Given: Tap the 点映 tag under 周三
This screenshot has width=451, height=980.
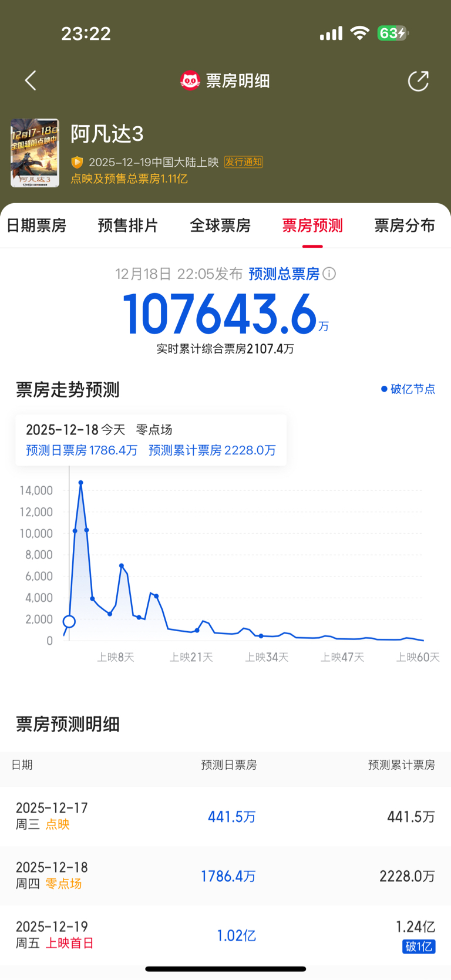Looking at the screenshot, I should [x=58, y=824].
